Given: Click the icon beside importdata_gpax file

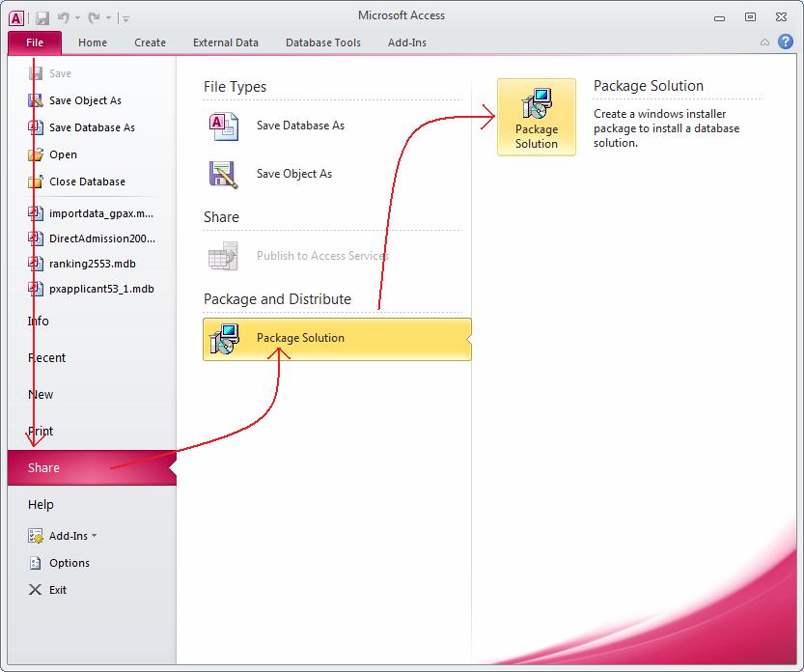Looking at the screenshot, I should (36, 212).
